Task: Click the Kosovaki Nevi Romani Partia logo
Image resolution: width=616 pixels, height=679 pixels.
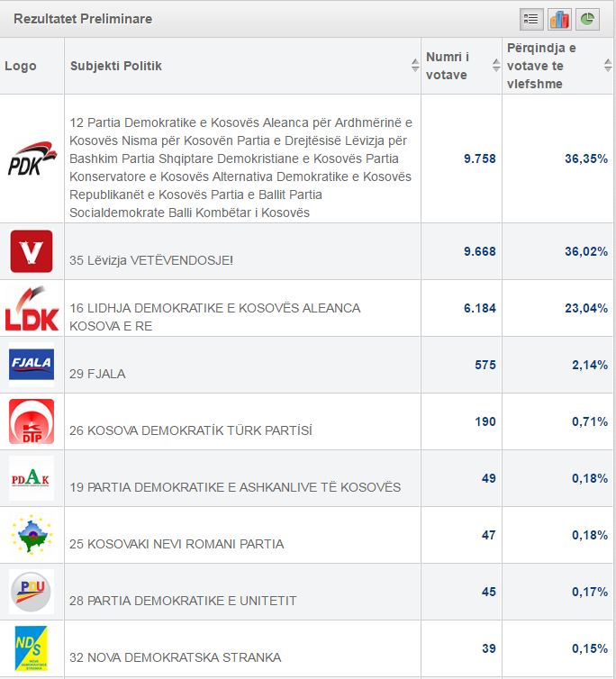Action: point(32,535)
